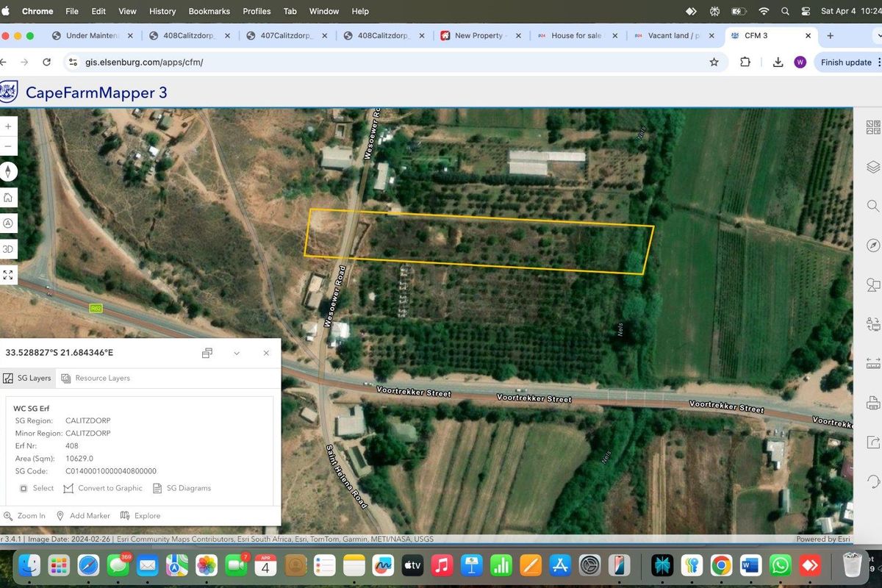Open the Search tool in the sidebar
Image resolution: width=882 pixels, height=588 pixels.
tap(872, 206)
